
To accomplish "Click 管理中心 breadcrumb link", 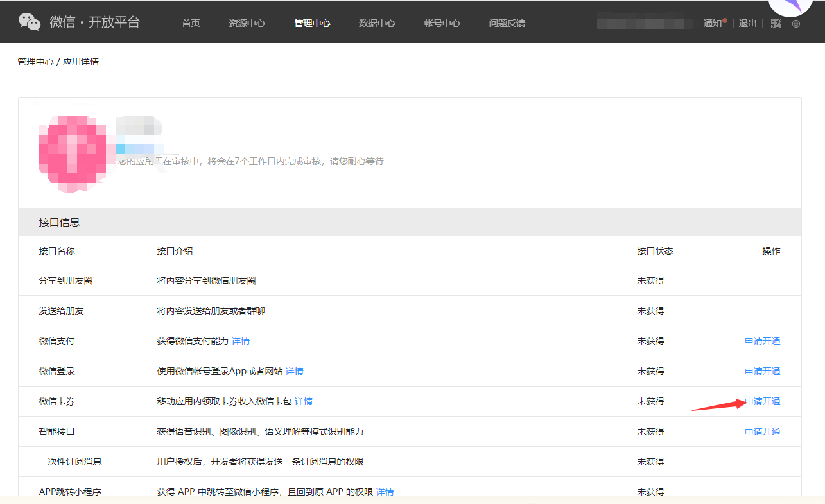I will tap(36, 62).
